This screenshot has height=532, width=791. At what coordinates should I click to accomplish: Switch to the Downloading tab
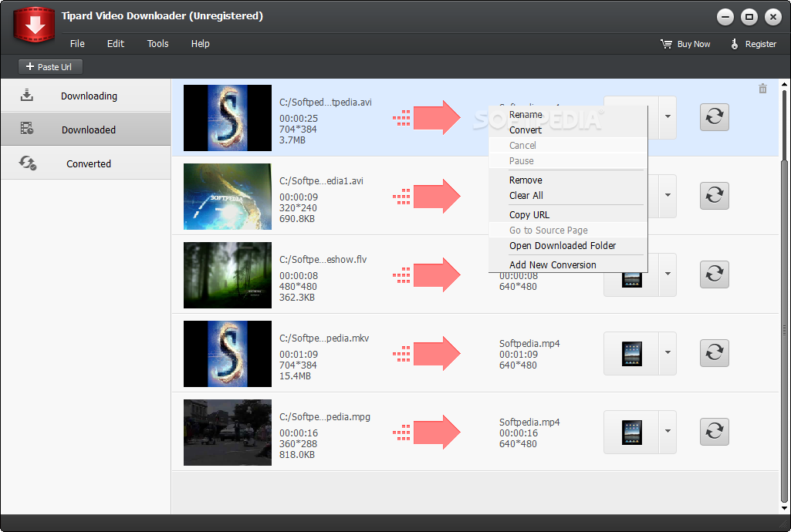click(86, 95)
